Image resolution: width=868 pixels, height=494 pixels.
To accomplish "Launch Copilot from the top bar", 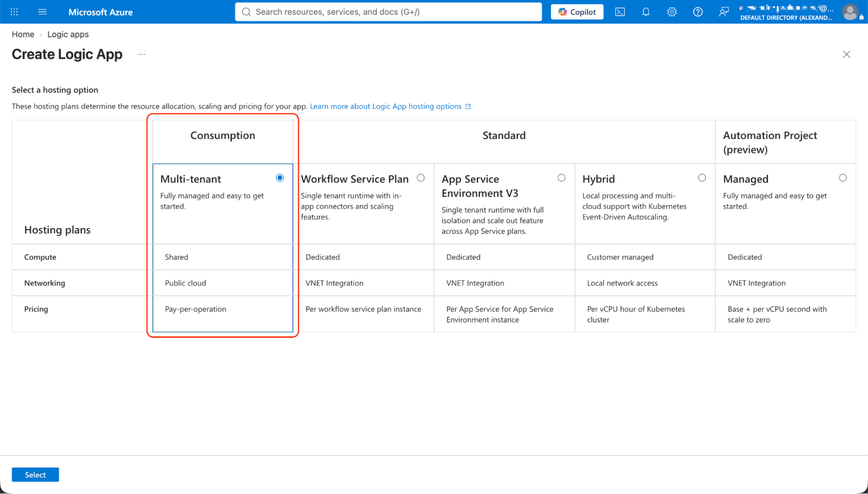I will pyautogui.click(x=577, y=12).
